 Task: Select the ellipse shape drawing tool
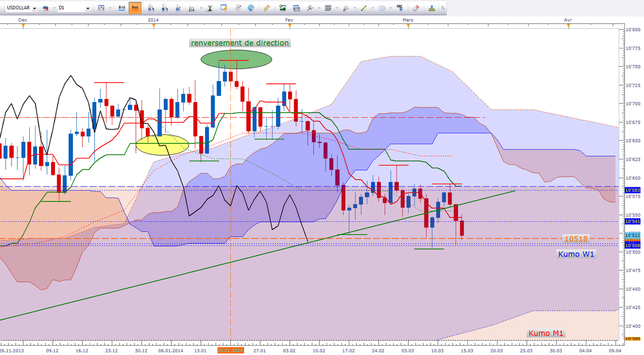coord(382,8)
